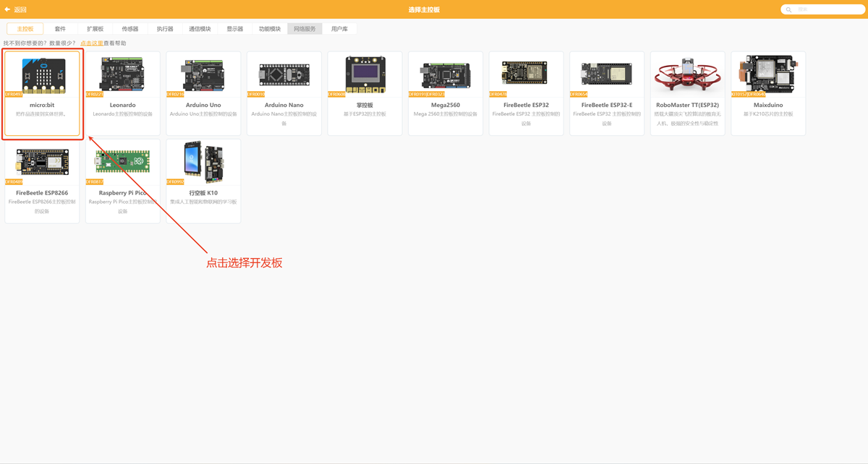868x464 pixels.
Task: Open the 用户库 tab
Action: tap(339, 29)
